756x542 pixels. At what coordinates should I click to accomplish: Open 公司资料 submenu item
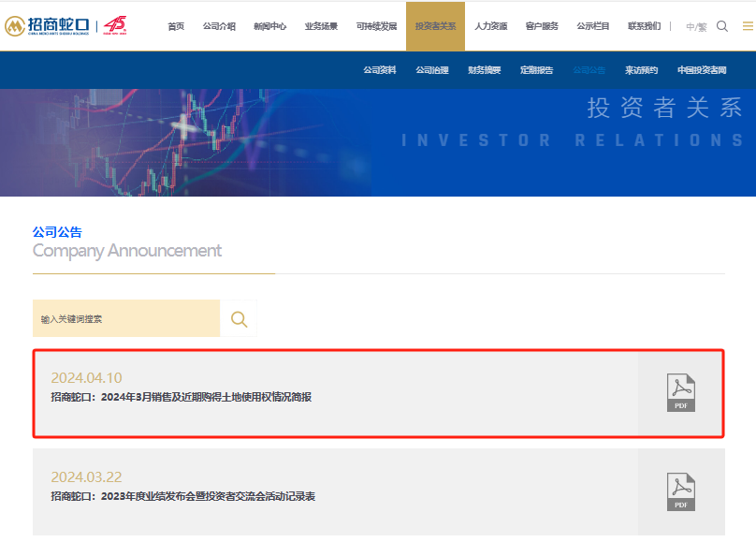380,70
